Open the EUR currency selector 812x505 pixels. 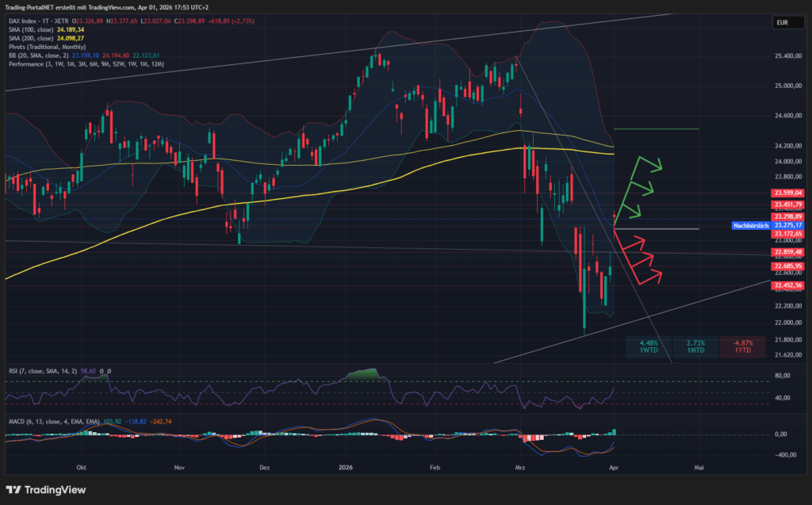[783, 23]
